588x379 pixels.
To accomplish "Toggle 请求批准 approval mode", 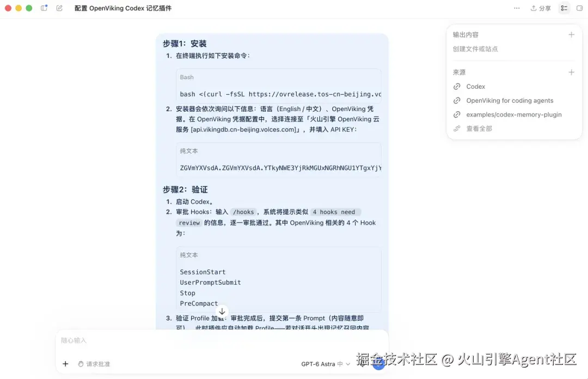I will point(94,364).
